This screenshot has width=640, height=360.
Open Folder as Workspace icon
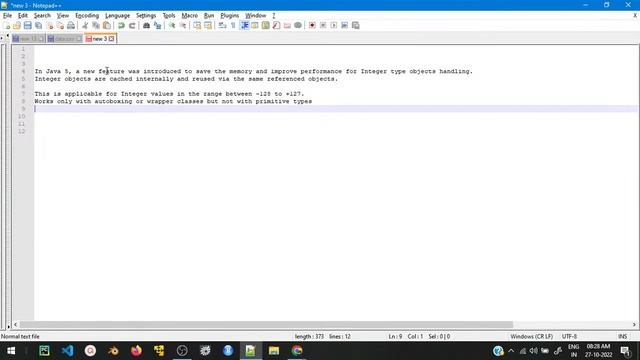coord(287,25)
